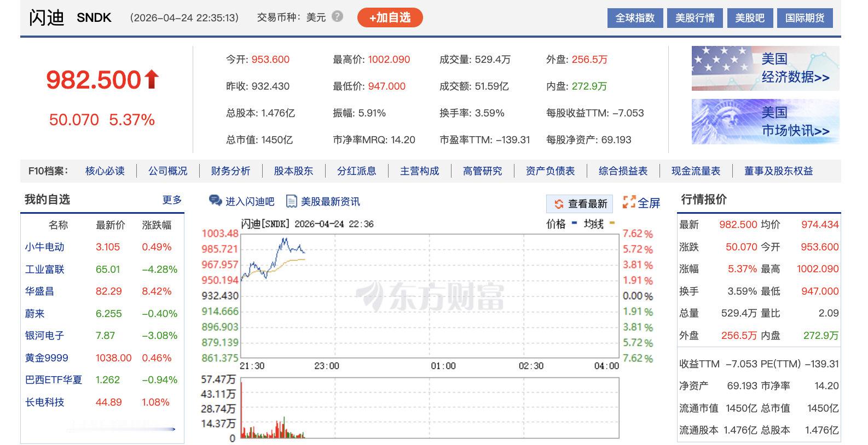Open 公司概况 tab
Viewport: 868px width, 445px height.
tap(168, 171)
